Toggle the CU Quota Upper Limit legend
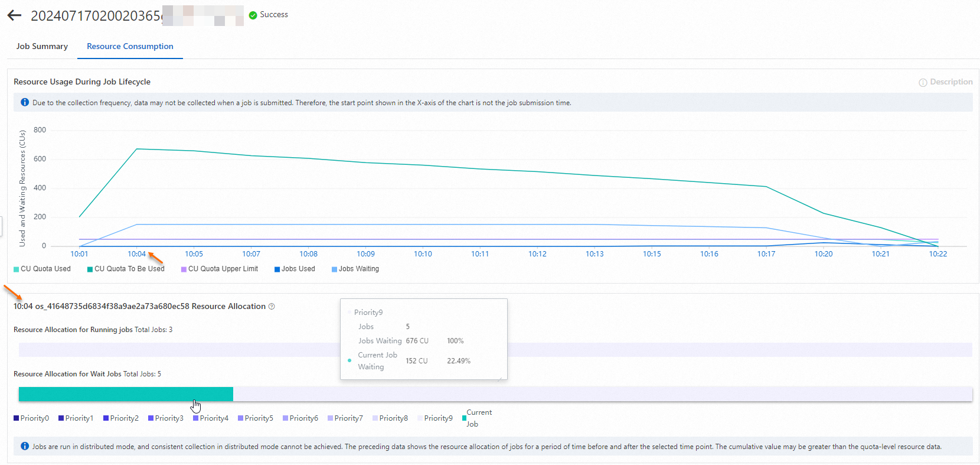 pyautogui.click(x=220, y=269)
